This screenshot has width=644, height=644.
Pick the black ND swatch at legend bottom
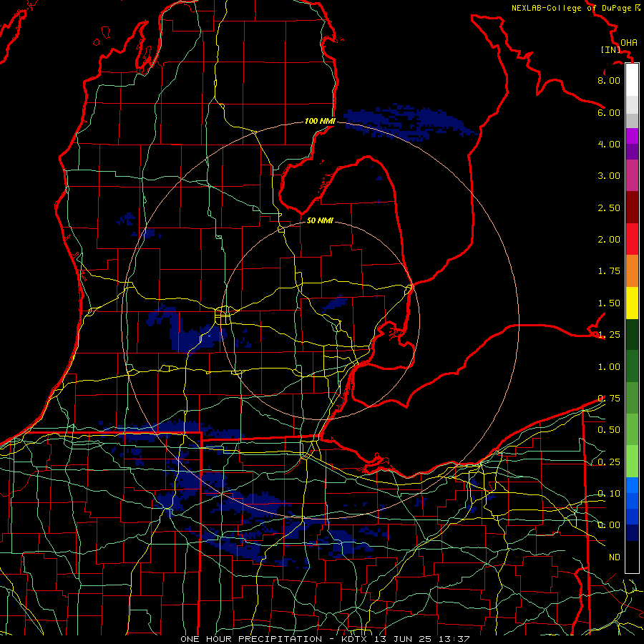[x=632, y=557]
